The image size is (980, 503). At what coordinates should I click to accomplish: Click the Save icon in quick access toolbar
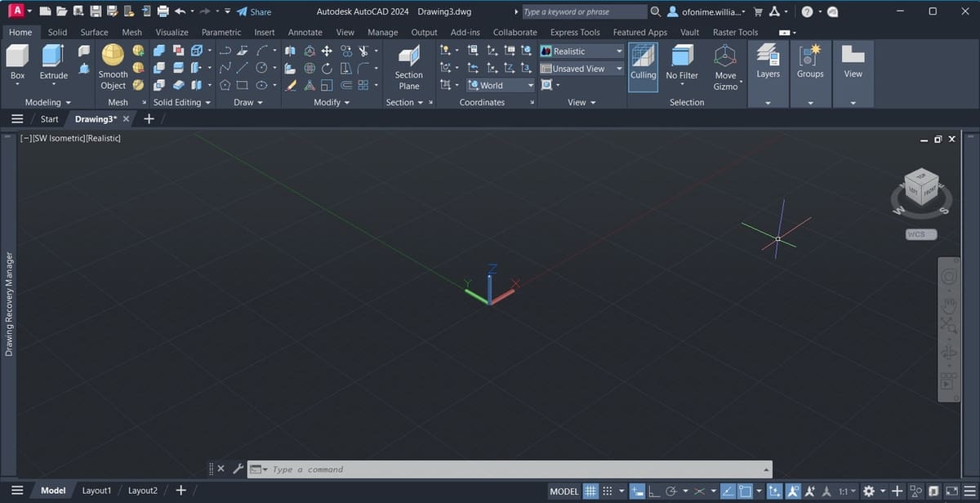[x=96, y=11]
